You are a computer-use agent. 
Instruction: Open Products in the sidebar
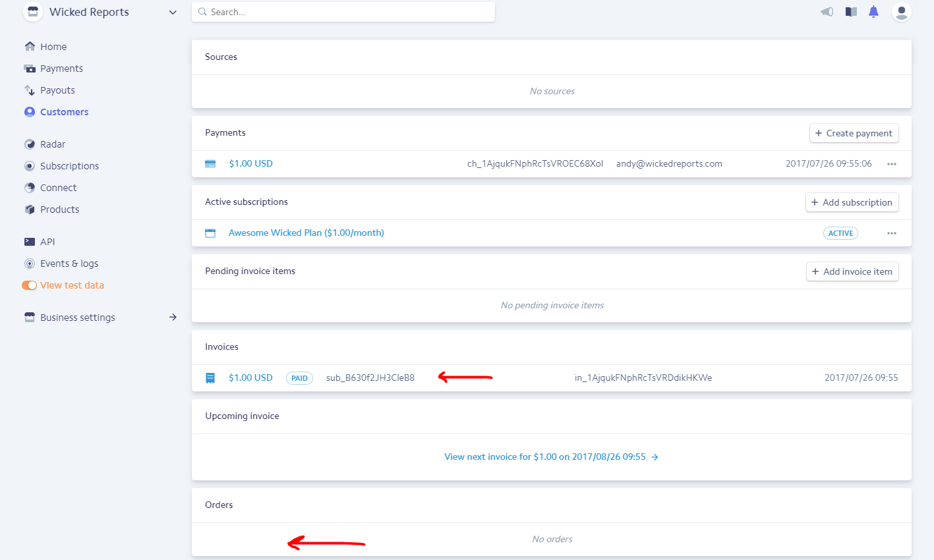click(x=59, y=210)
